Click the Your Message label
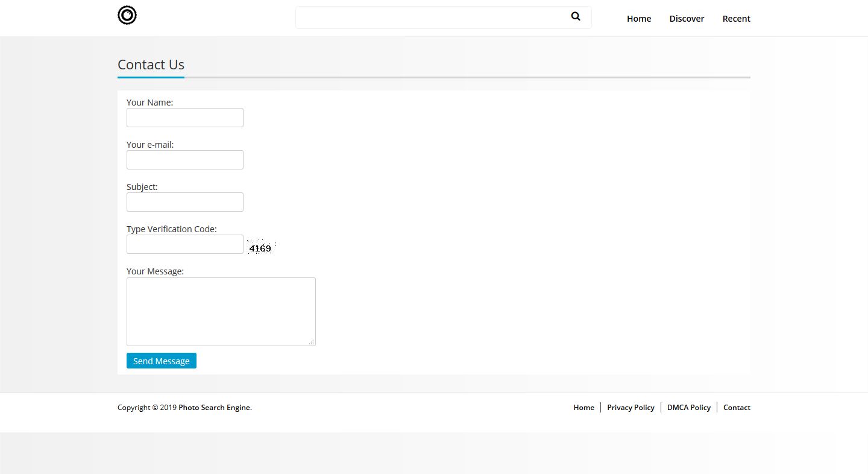 click(x=155, y=271)
